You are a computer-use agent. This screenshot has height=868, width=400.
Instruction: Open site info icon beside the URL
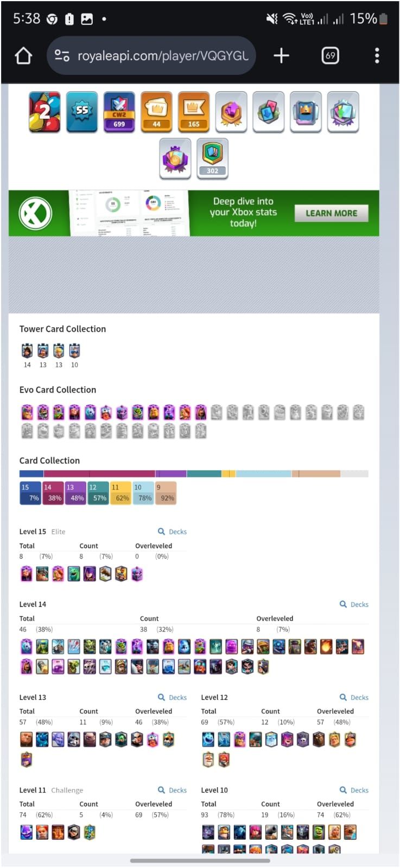click(x=62, y=55)
